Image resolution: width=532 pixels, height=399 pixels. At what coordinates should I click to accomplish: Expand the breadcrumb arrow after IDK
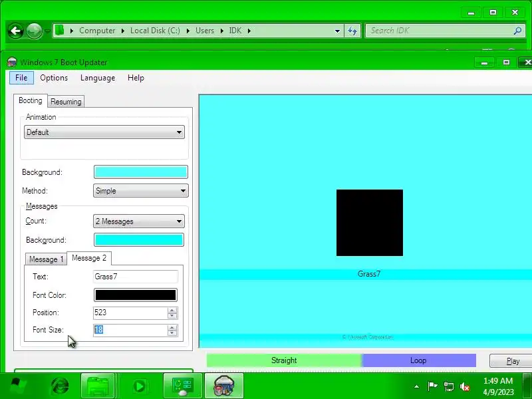(249, 31)
